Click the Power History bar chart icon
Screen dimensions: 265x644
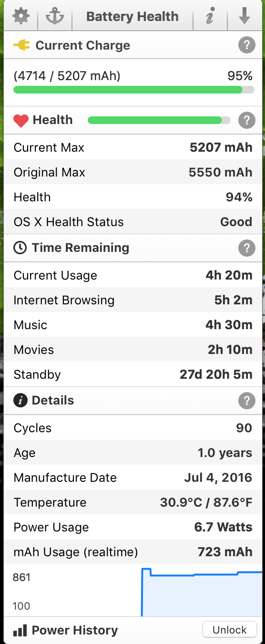click(20, 630)
